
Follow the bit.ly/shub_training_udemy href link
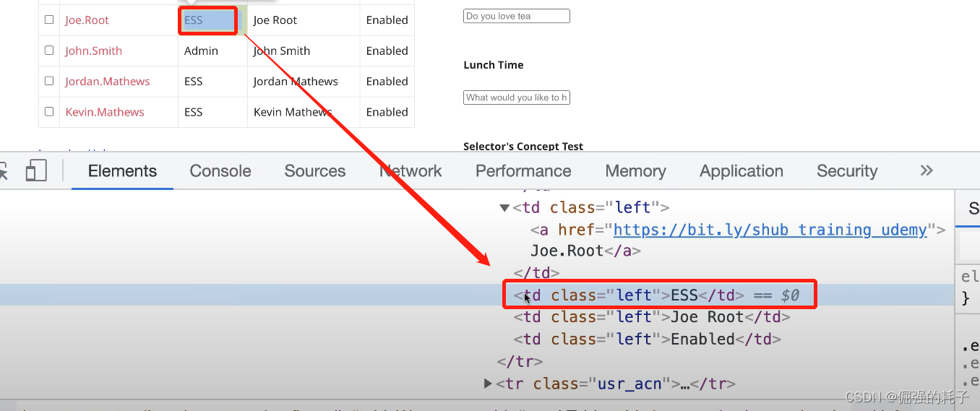(770, 230)
